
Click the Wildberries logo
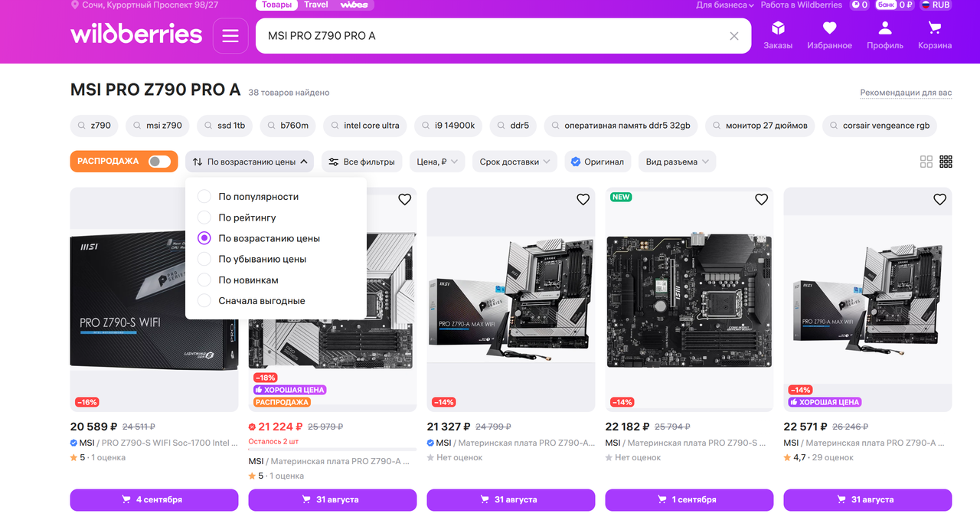click(x=136, y=34)
